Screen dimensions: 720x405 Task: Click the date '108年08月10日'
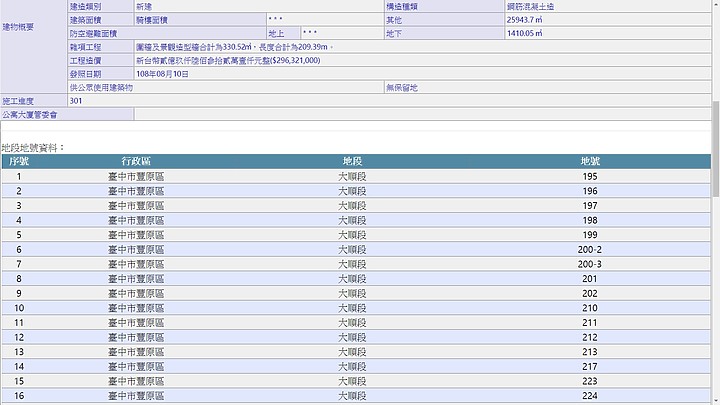click(x=162, y=74)
